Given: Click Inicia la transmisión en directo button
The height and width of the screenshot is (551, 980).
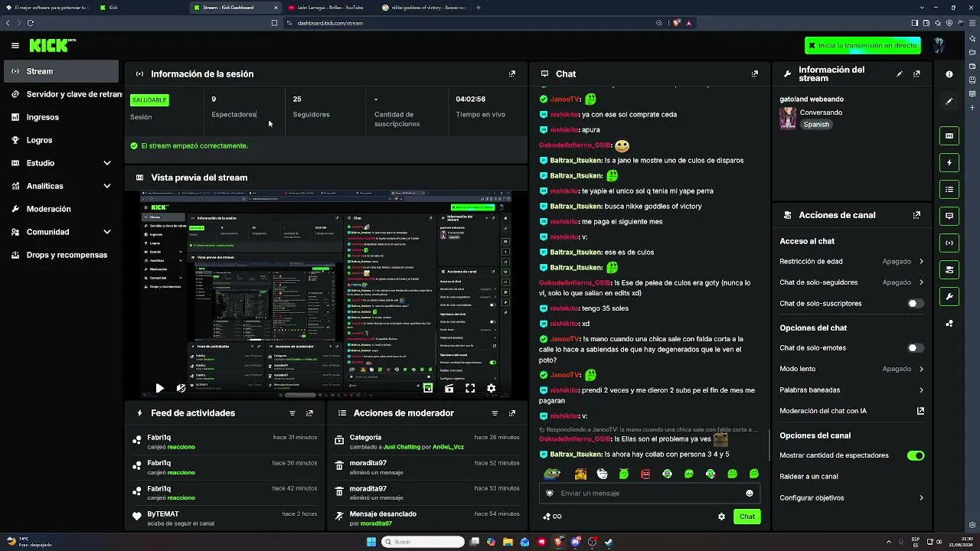Looking at the screenshot, I should coord(863,46).
